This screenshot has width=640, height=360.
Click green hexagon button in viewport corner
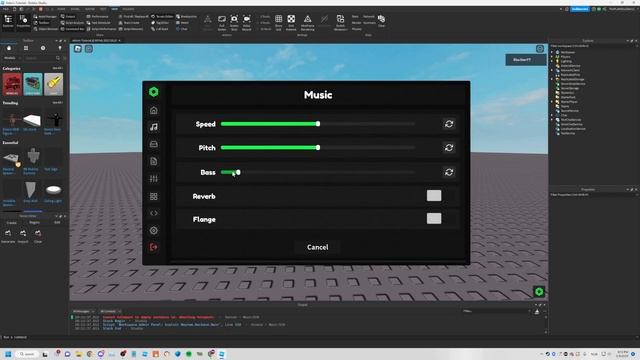[x=539, y=291]
